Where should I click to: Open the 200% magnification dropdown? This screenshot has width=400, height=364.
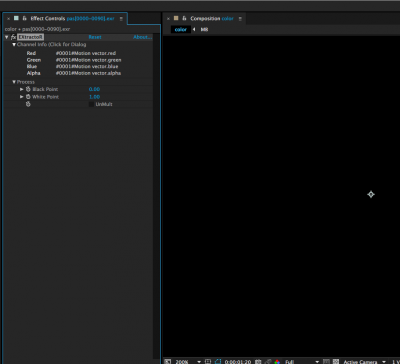[x=188, y=362]
